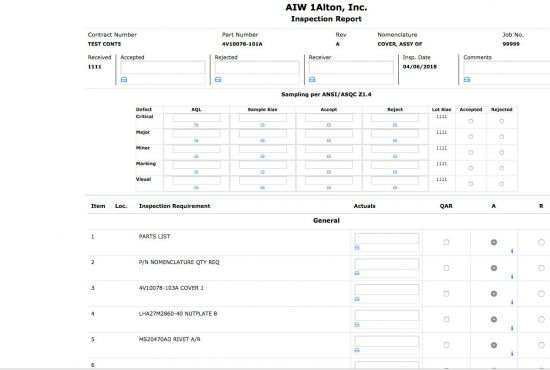This screenshot has width=550, height=370.
Task: Select Accepted radio for Critical defect
Action: (x=471, y=121)
